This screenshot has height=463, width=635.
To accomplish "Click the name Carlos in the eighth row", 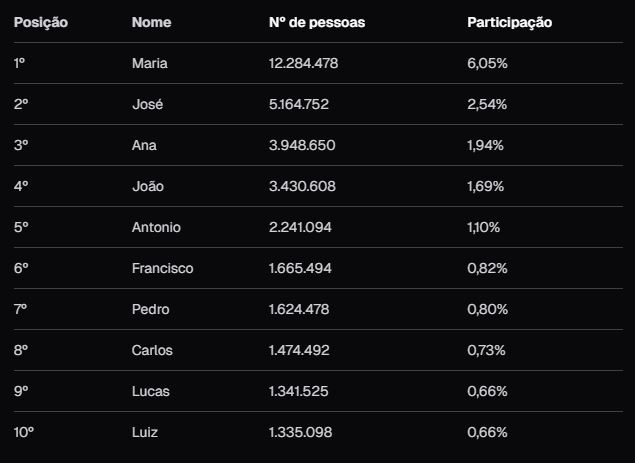I will (152, 350).
